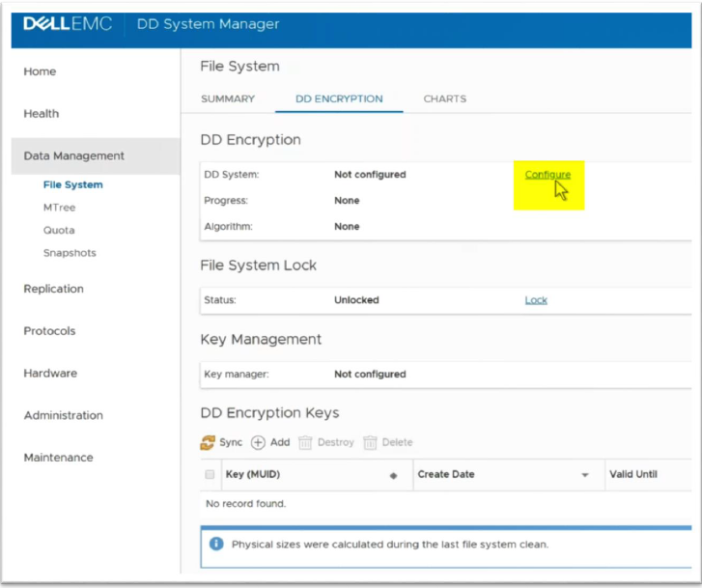Expand the Replication section
Image resolution: width=702 pixels, height=588 pixels.
click(x=54, y=289)
